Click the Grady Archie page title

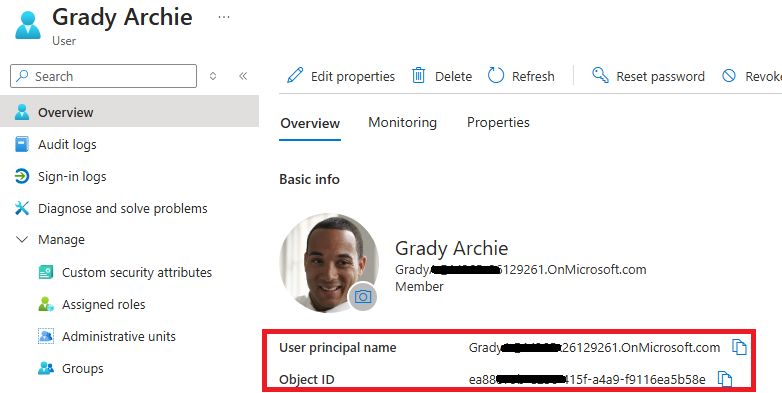coord(122,17)
